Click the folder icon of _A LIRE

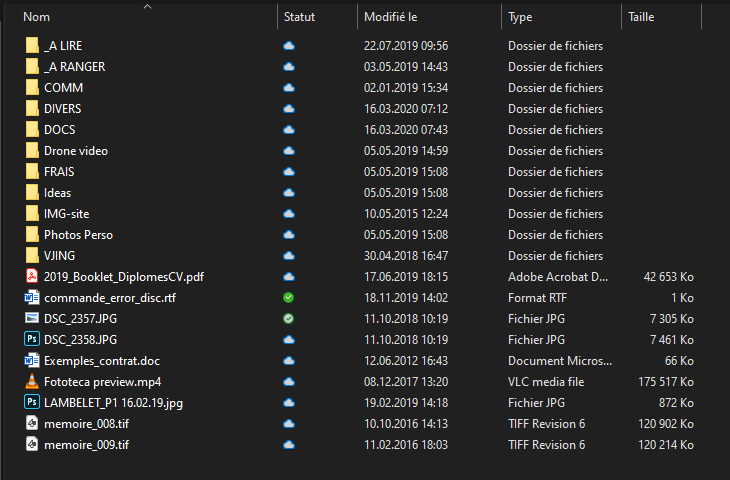[32, 46]
